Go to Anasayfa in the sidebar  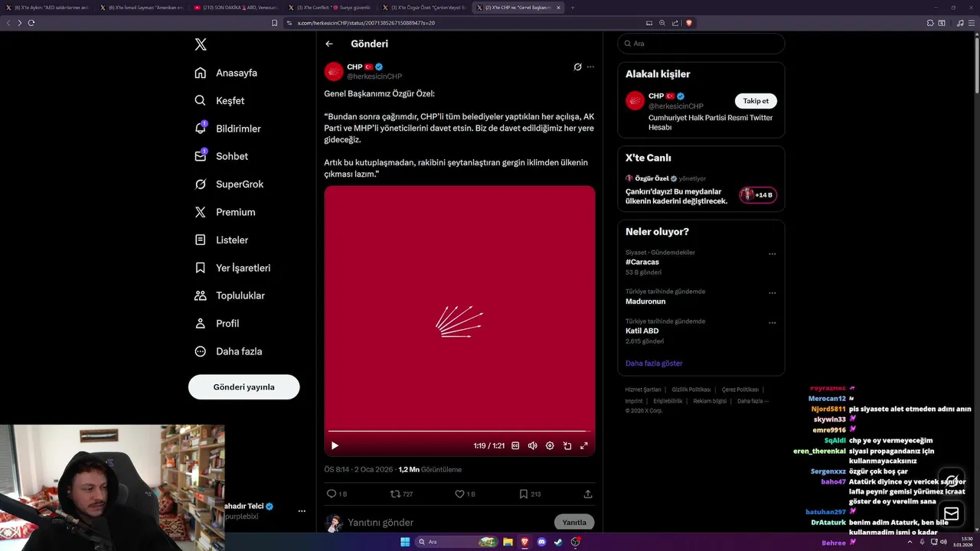point(226,73)
